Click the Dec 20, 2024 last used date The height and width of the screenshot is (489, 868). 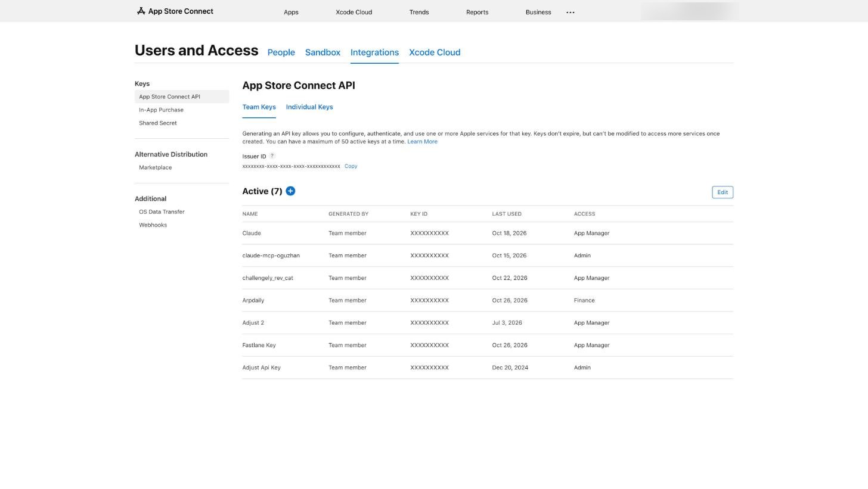point(510,368)
